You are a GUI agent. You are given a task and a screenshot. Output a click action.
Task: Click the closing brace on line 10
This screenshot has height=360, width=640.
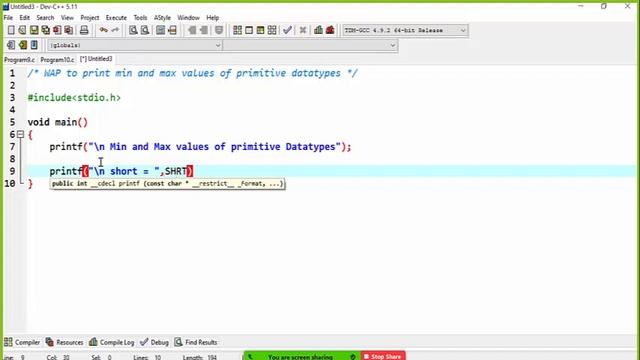[30, 184]
